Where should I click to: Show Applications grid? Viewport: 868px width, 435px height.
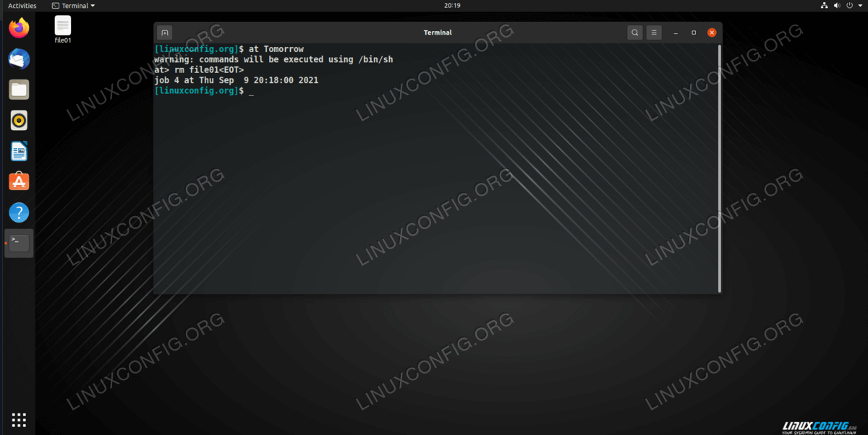(19, 419)
